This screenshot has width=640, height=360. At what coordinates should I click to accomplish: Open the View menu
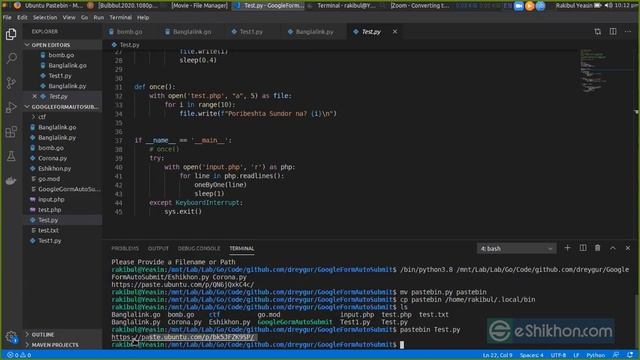pyautogui.click(x=69, y=18)
